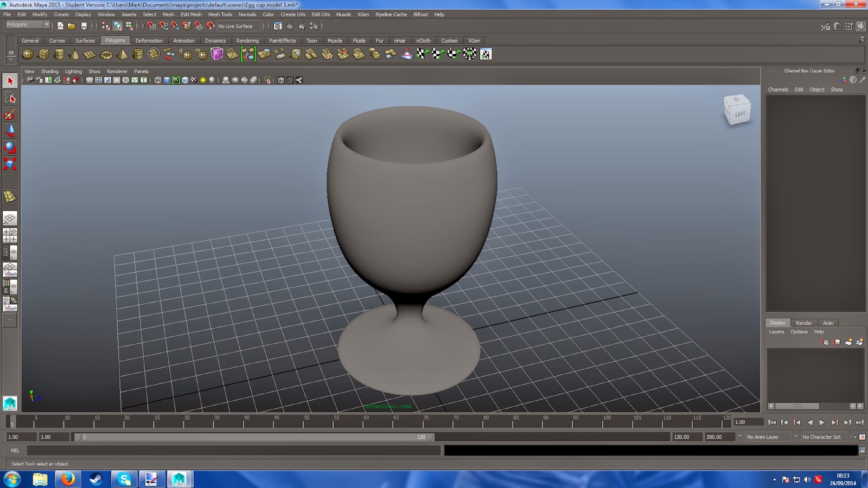The image size is (868, 488).
Task: Click the Render layer tab
Action: (803, 323)
